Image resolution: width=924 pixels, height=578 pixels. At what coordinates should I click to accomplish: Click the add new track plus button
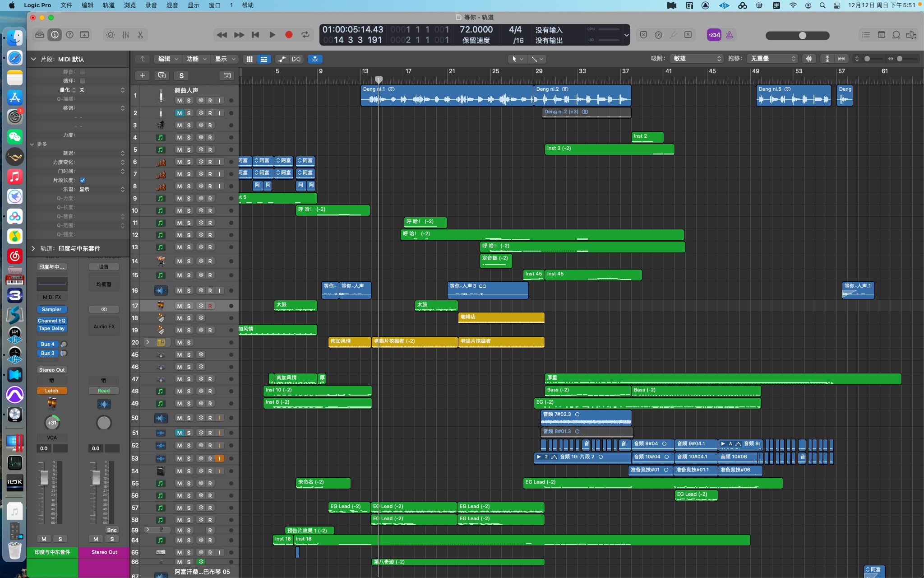pos(142,75)
